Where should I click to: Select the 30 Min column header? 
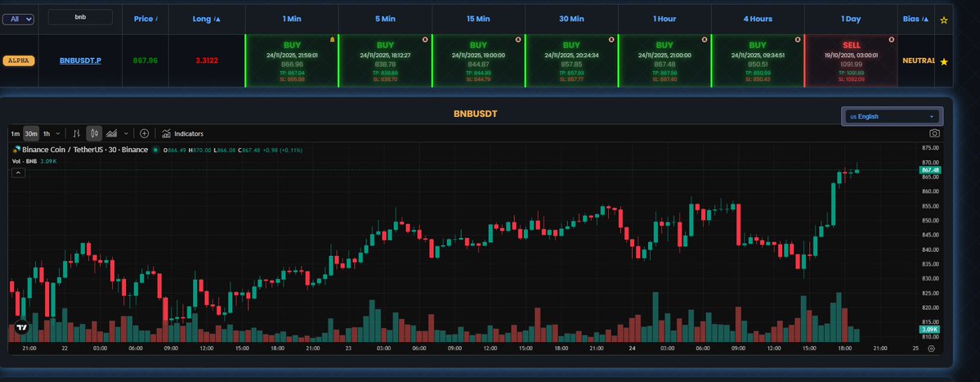pyautogui.click(x=571, y=19)
